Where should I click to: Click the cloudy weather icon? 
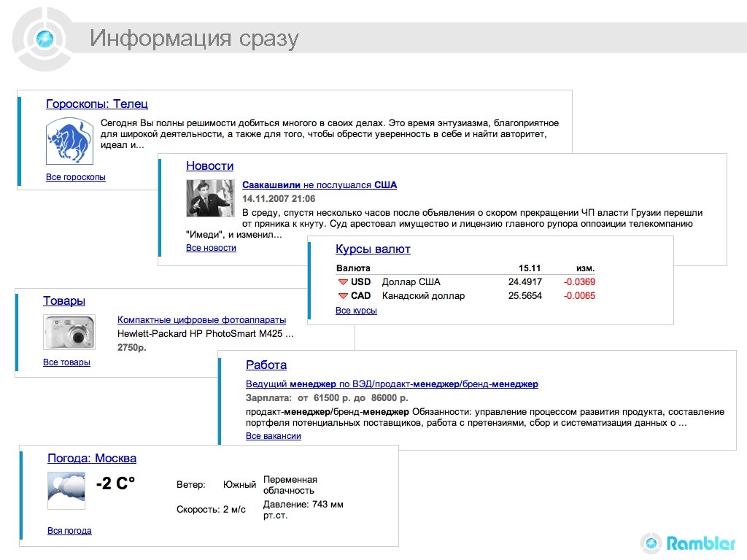tap(66, 491)
